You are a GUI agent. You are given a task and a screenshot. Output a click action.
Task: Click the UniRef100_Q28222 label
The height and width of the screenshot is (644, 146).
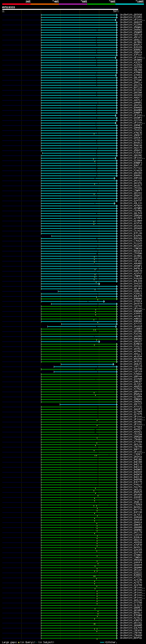pos(131,572)
